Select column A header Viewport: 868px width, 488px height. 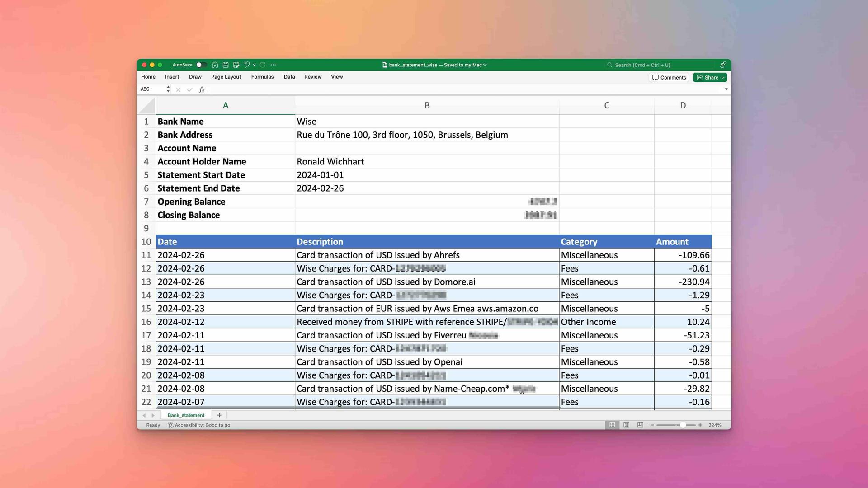[x=226, y=106]
